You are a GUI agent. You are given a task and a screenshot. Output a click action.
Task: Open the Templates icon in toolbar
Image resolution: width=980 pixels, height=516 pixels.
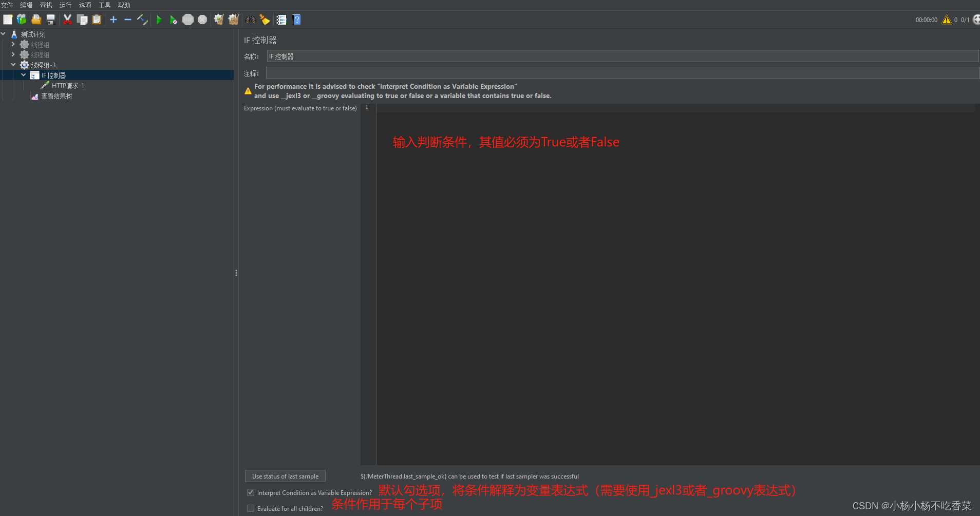click(x=22, y=20)
